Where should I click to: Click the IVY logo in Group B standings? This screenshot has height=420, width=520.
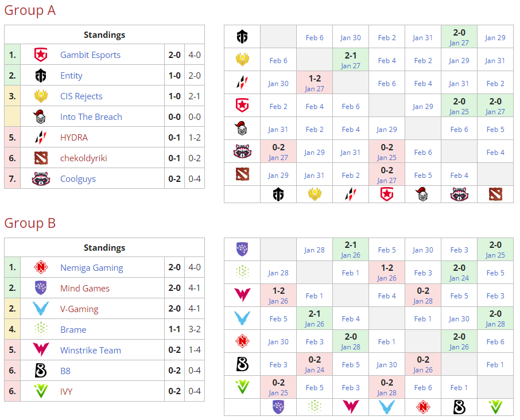41,391
